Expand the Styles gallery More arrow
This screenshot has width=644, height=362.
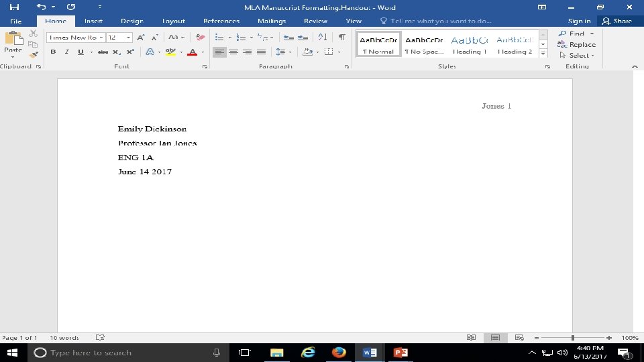(x=543, y=54)
